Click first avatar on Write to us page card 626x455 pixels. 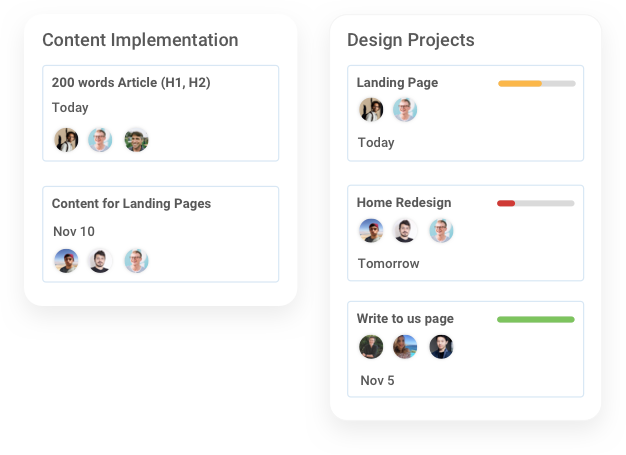pos(371,347)
